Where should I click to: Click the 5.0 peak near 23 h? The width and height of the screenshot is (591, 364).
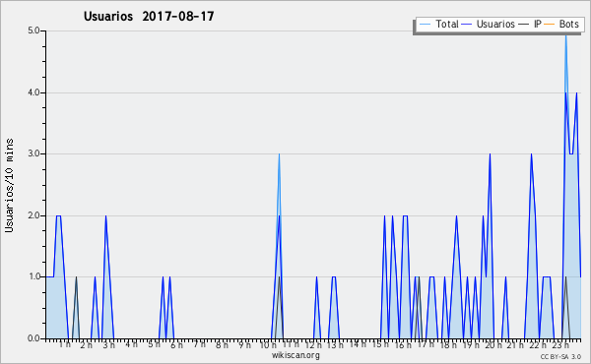[565, 35]
